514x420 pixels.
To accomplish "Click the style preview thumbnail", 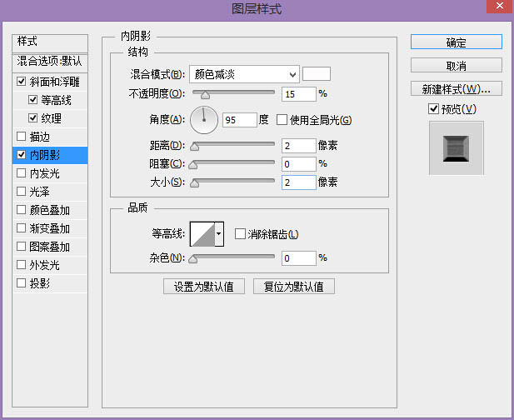I will coord(456,147).
